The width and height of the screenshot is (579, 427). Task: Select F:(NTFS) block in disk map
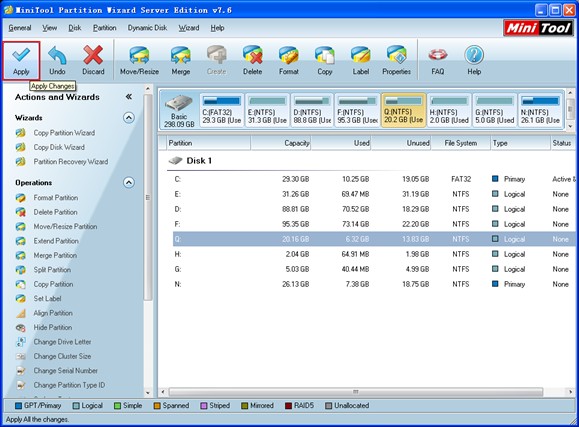357,110
